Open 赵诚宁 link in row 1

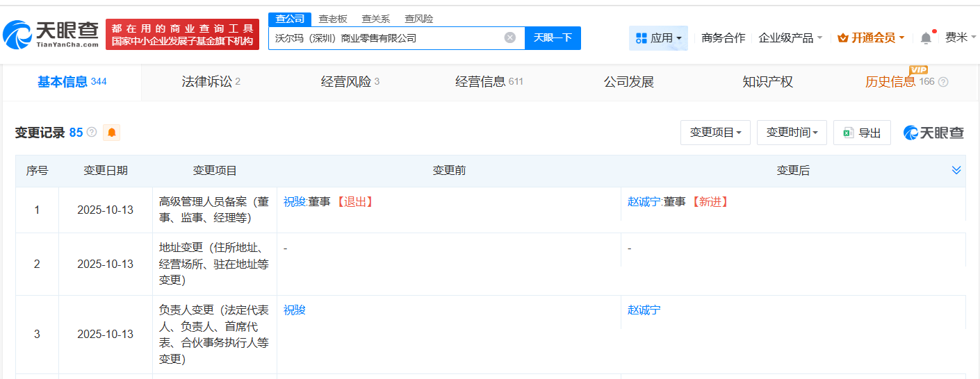pos(644,201)
